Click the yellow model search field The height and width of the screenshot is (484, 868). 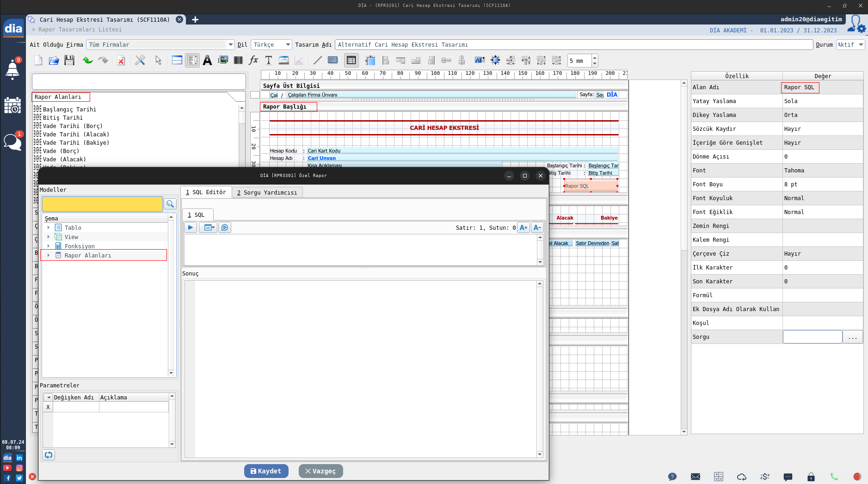(x=102, y=204)
